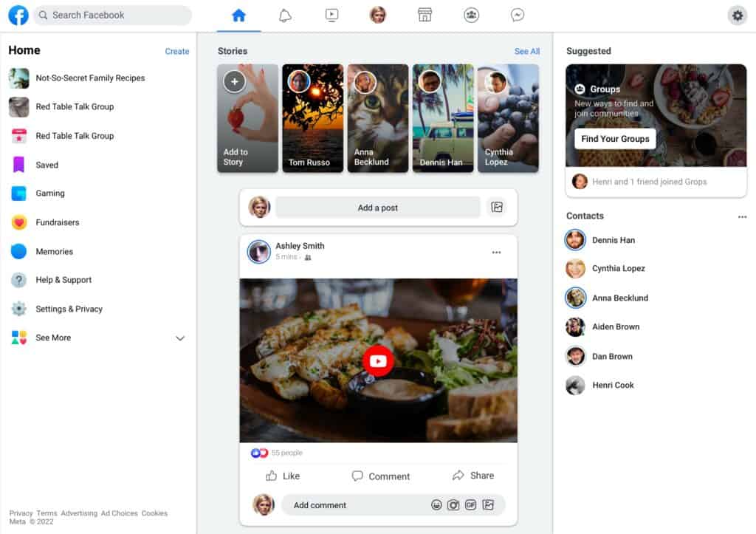Screen dimensions: 756x534
Task: Open Anna Becklund's story
Action: (377, 118)
